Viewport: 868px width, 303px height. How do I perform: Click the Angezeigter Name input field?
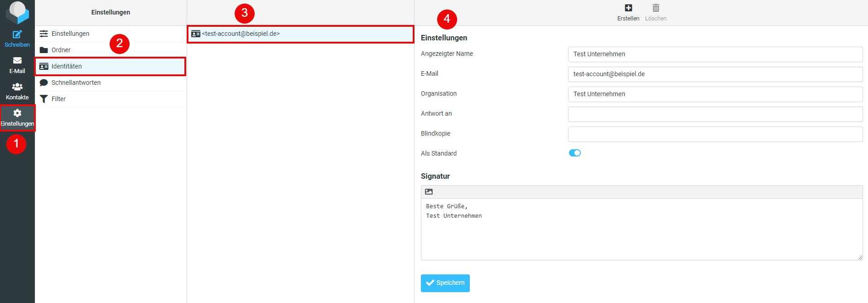[715, 54]
